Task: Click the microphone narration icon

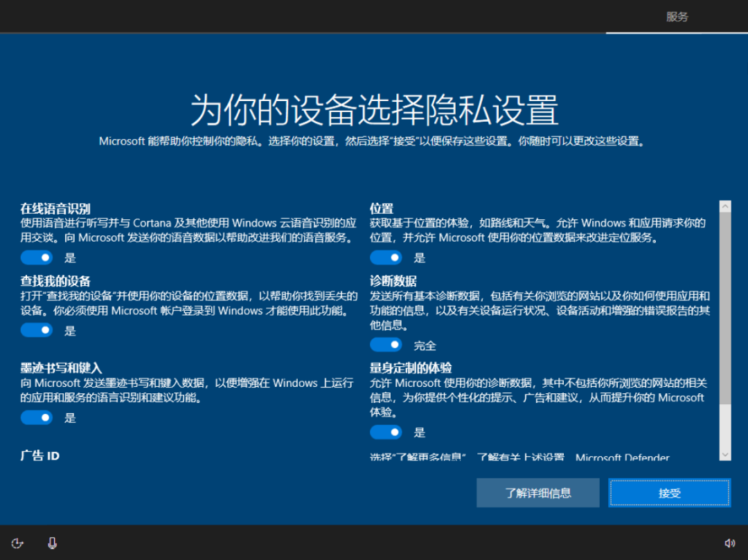Action: pos(52,543)
